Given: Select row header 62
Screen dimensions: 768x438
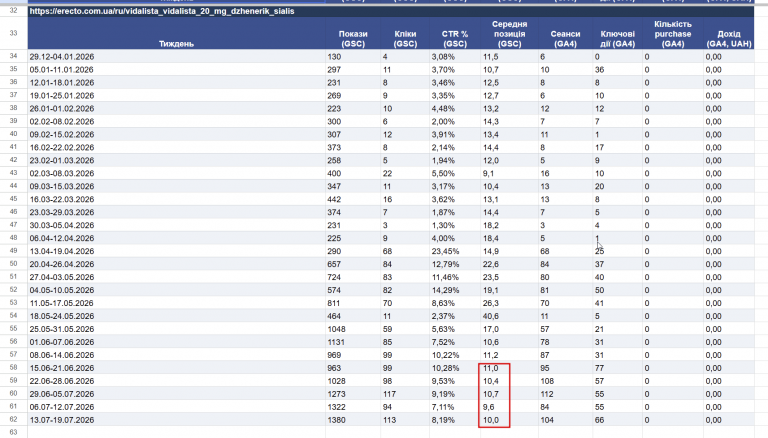Looking at the screenshot, I should 14,420.
